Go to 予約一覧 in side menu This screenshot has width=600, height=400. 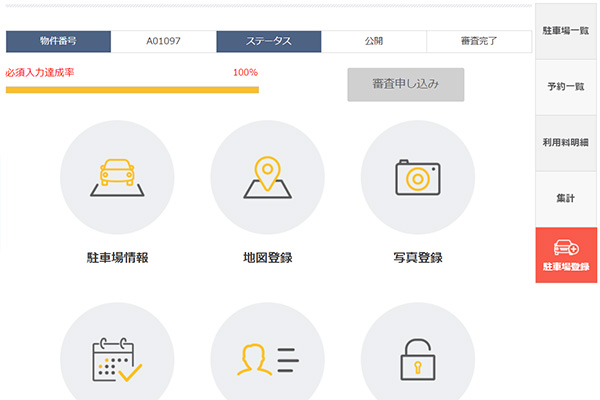coord(566,88)
